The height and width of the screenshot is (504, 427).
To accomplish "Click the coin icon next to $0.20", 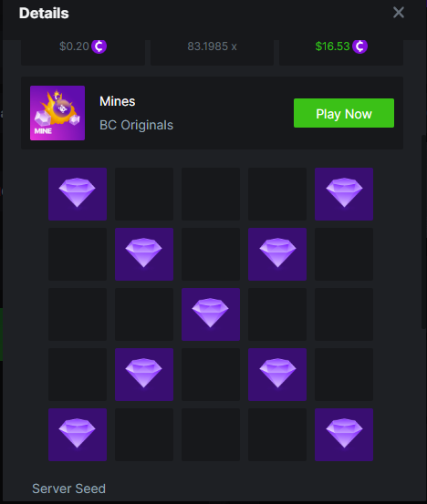I will click(99, 46).
